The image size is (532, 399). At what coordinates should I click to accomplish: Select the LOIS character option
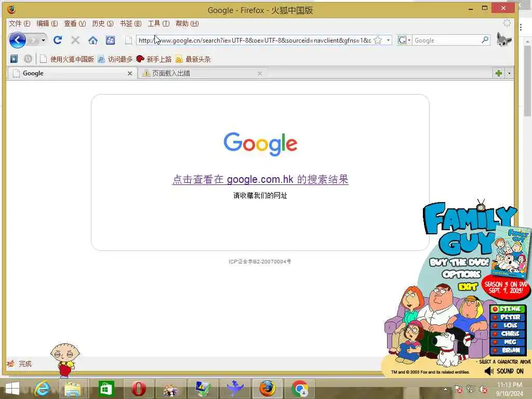(508, 325)
